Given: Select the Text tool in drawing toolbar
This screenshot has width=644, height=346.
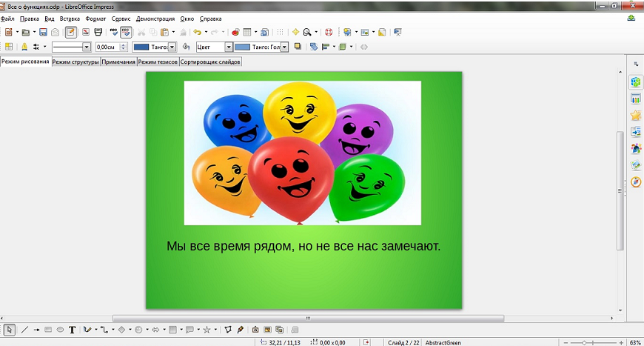Looking at the screenshot, I should tap(73, 330).
